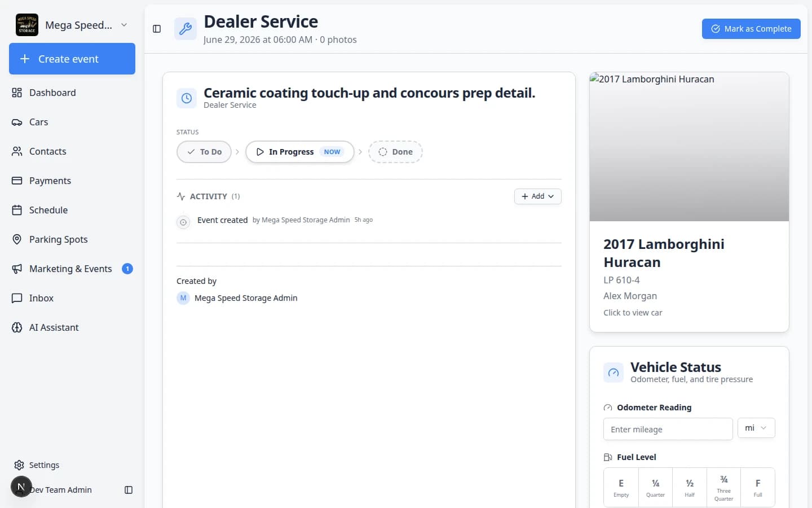Set status to To Do
This screenshot has width=812, height=508.
pyautogui.click(x=204, y=152)
